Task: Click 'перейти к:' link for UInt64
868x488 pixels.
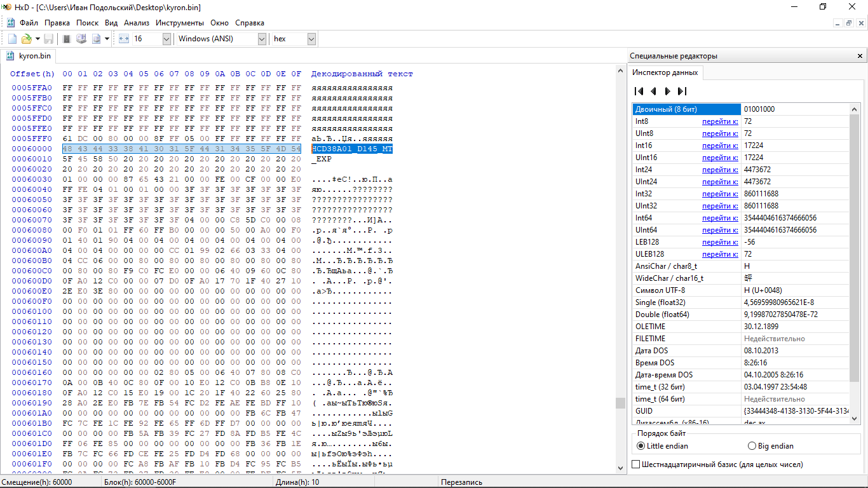Action: tap(720, 230)
